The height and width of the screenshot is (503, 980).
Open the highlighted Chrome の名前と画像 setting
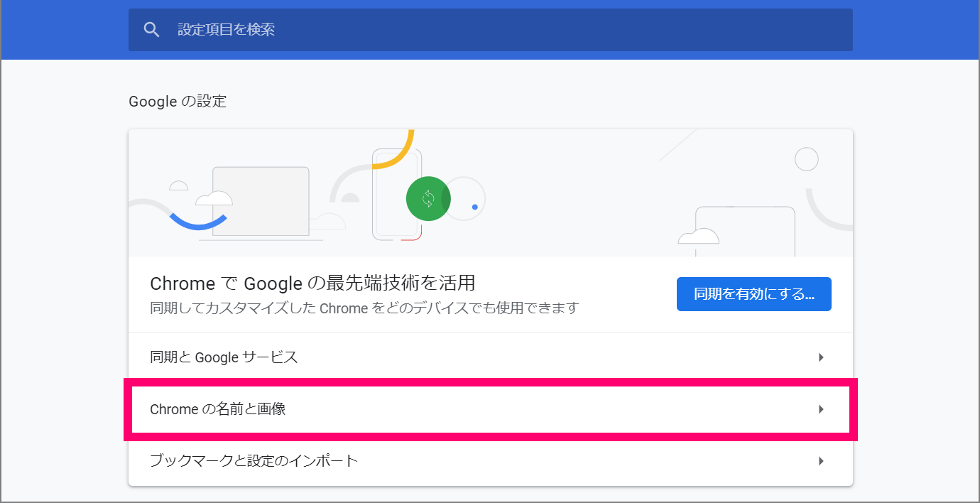click(490, 409)
